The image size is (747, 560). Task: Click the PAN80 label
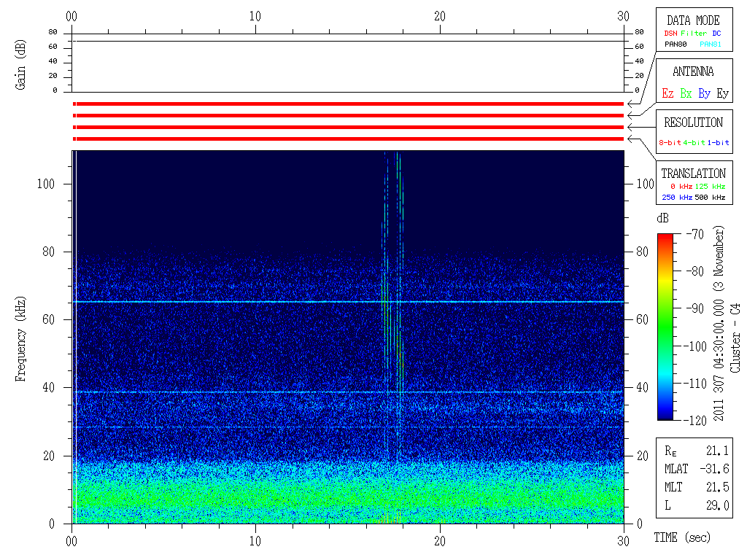676,44
